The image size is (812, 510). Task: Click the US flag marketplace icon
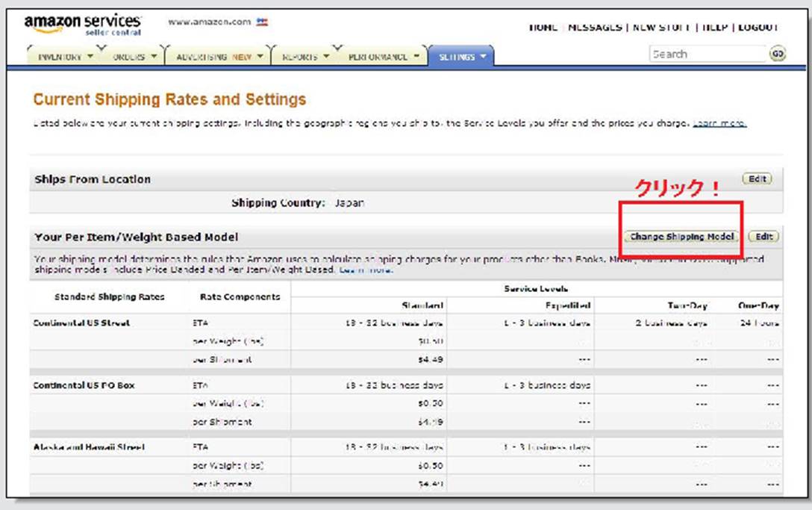point(261,22)
